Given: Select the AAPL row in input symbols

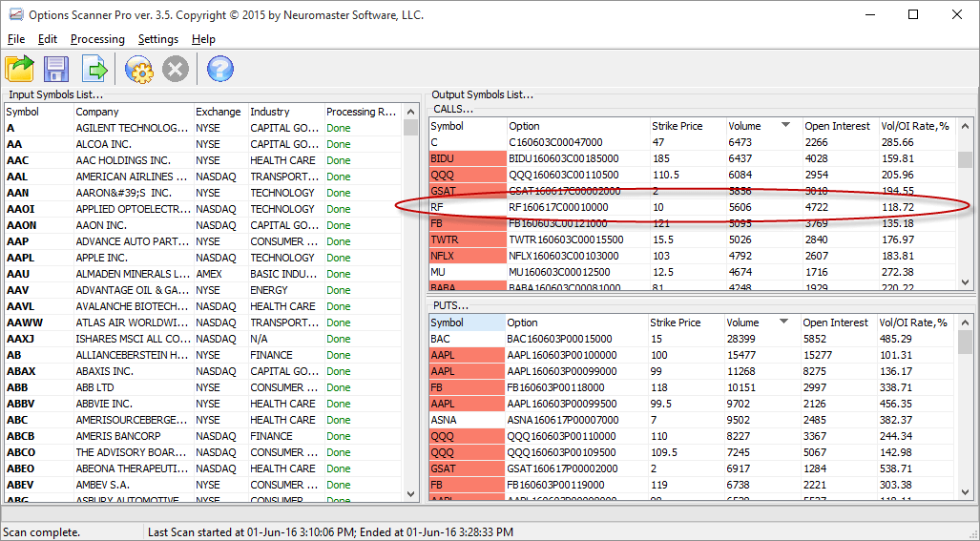Looking at the screenshot, I should pos(203,258).
